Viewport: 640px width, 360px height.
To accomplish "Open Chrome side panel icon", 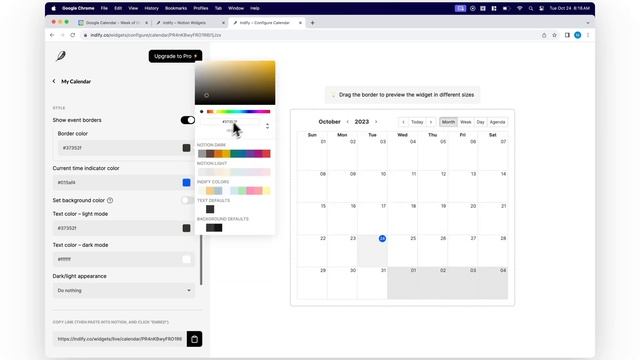I will click(x=567, y=35).
